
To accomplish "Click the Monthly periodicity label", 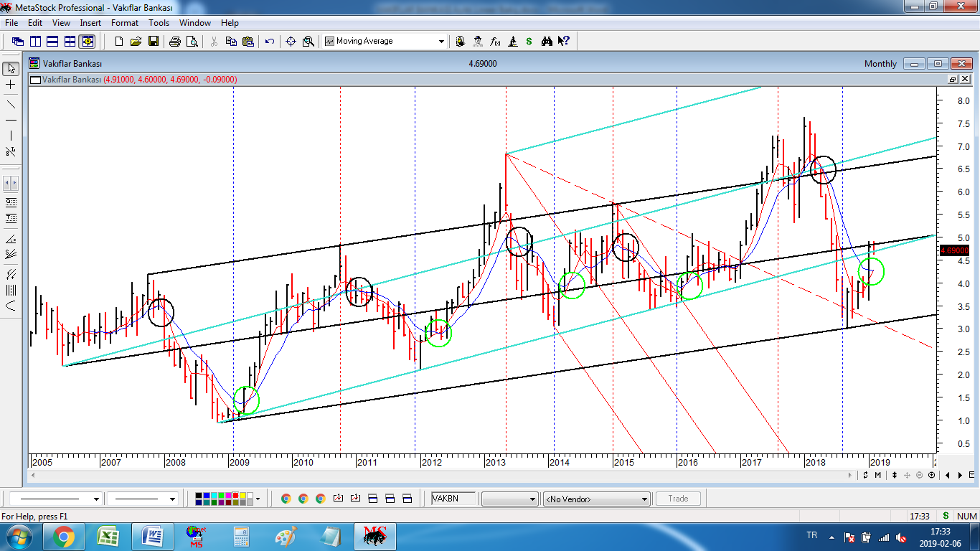I will coord(880,64).
